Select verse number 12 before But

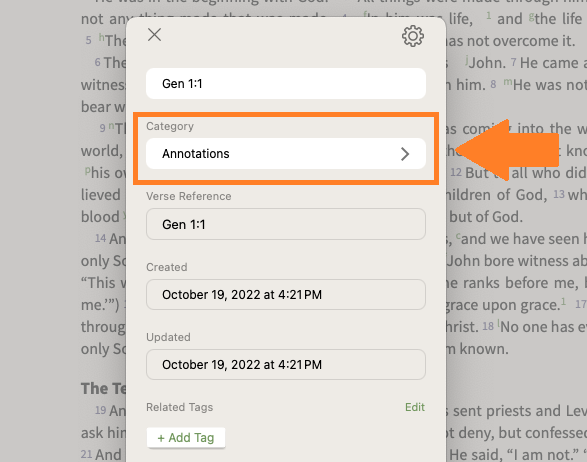point(456,172)
